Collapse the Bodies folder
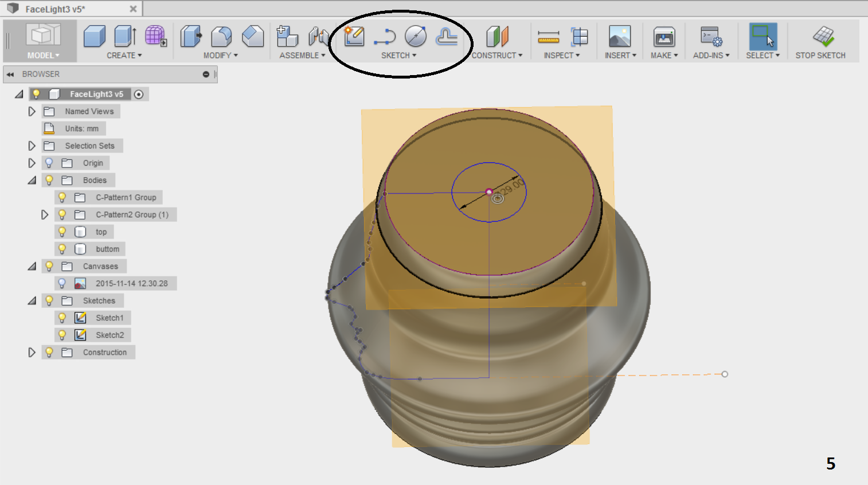The image size is (868, 485). pos(32,180)
